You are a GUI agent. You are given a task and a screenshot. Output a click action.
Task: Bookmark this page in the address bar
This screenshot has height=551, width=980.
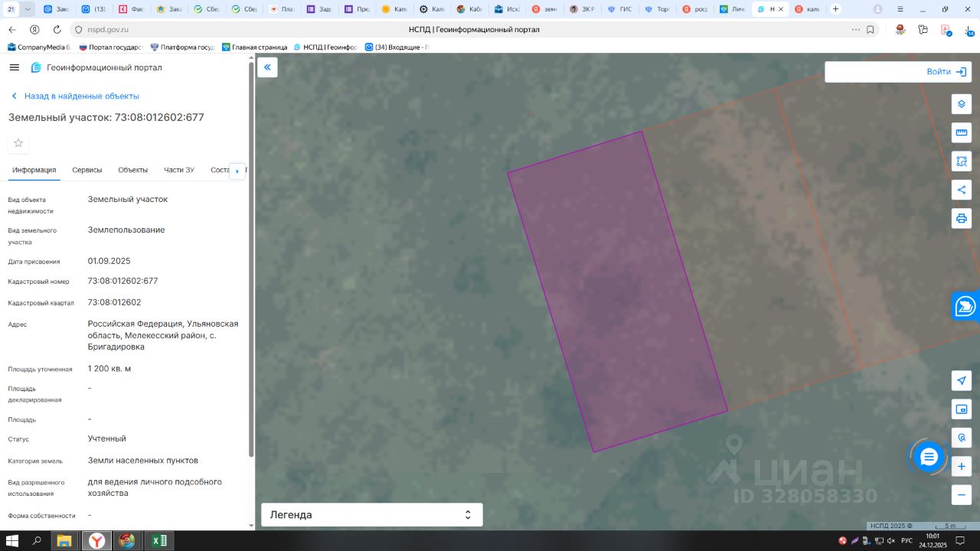tap(871, 29)
